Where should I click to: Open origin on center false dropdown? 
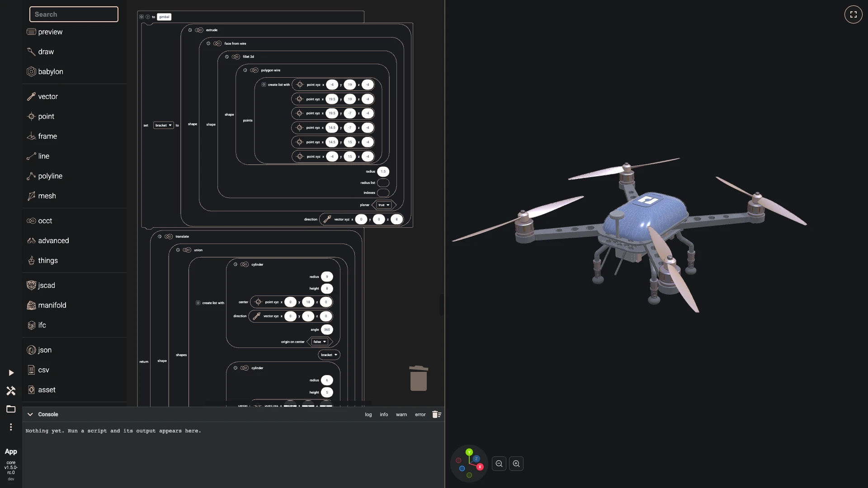(320, 342)
